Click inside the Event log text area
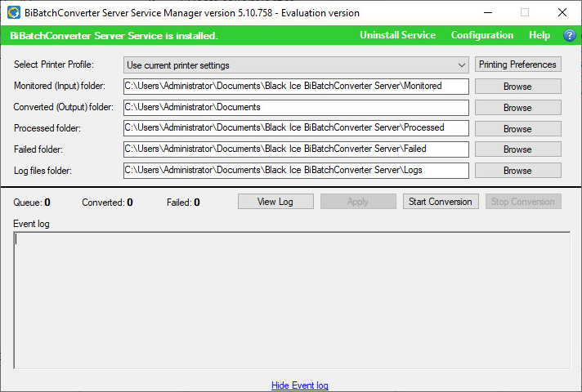 [292, 300]
